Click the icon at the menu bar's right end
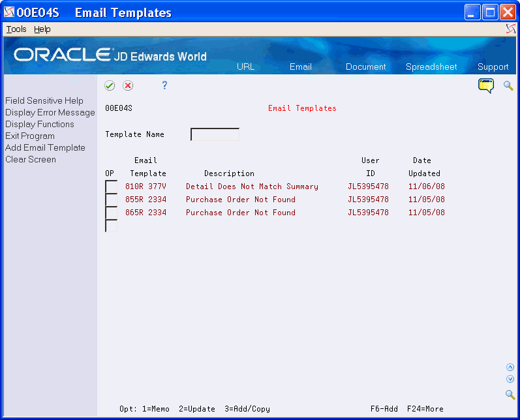 511,29
